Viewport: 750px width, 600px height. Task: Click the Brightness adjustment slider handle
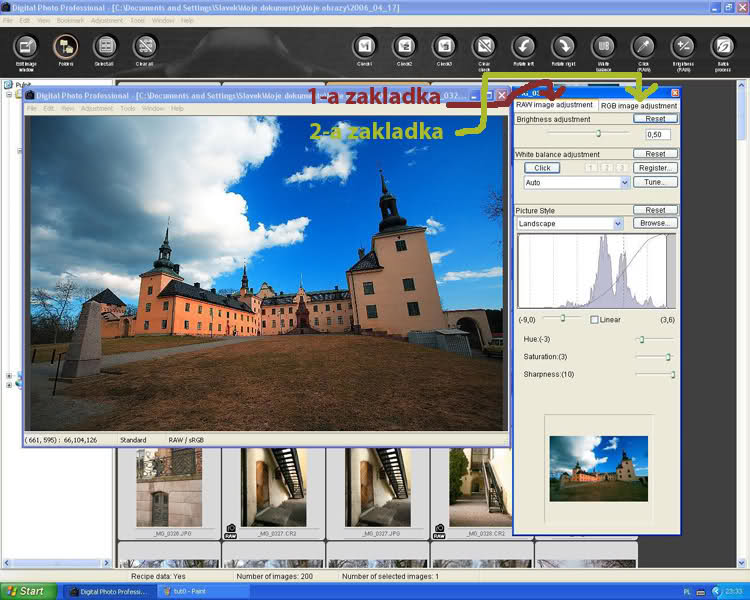pyautogui.click(x=598, y=133)
